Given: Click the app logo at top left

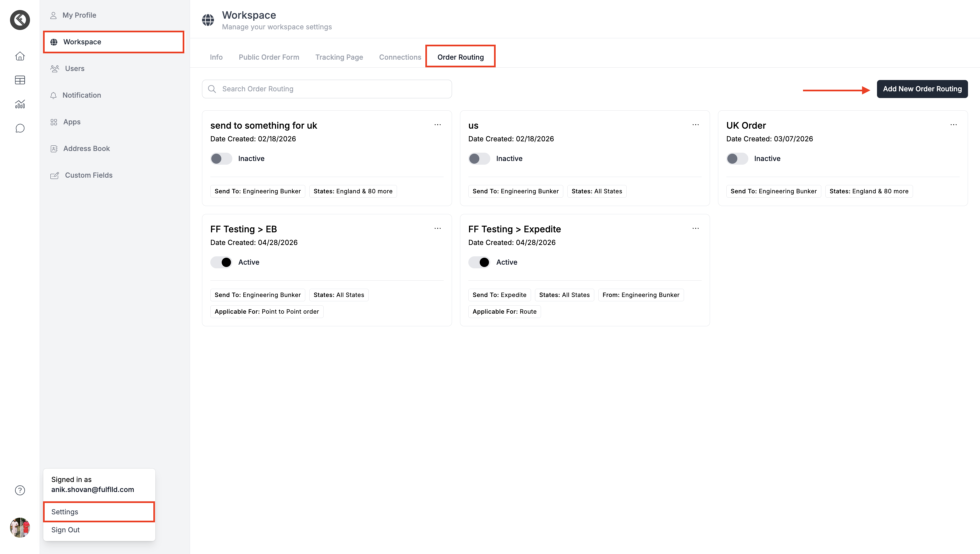Looking at the screenshot, I should (x=20, y=20).
